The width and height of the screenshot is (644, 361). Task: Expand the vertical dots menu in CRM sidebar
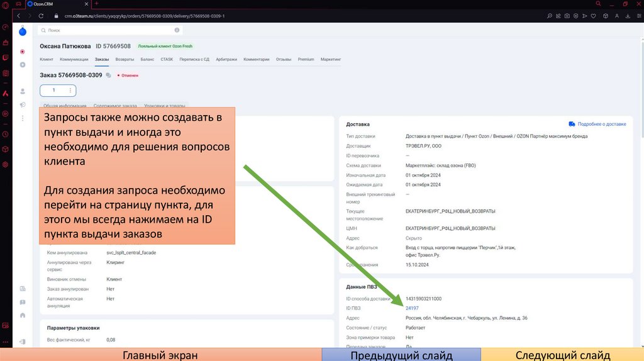(x=23, y=118)
